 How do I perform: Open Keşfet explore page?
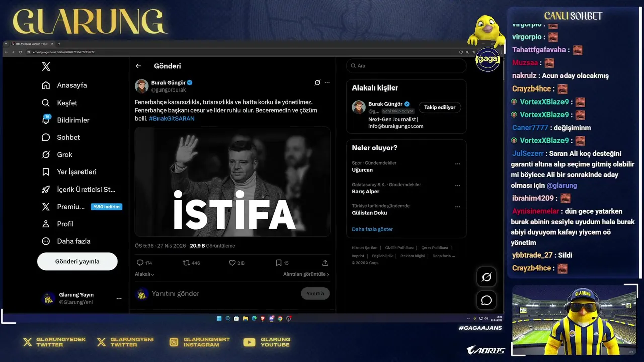[x=60, y=103]
